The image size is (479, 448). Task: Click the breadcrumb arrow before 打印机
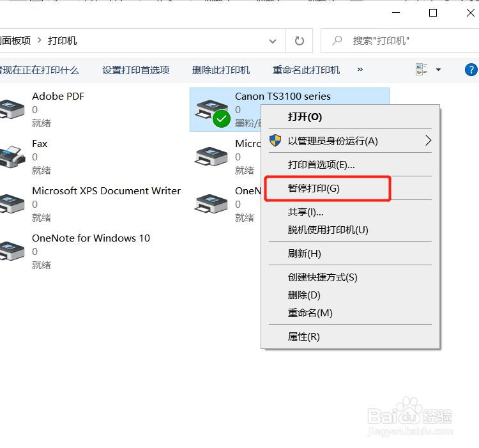click(x=39, y=40)
